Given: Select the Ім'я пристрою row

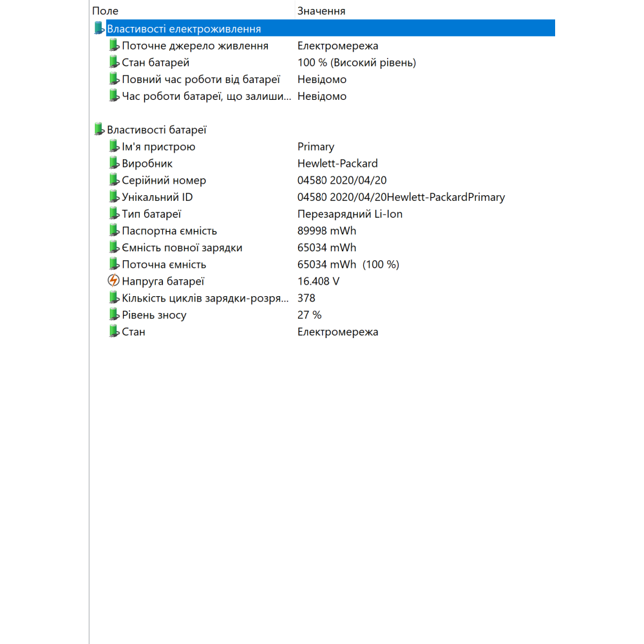Looking at the screenshot, I should (x=158, y=147).
